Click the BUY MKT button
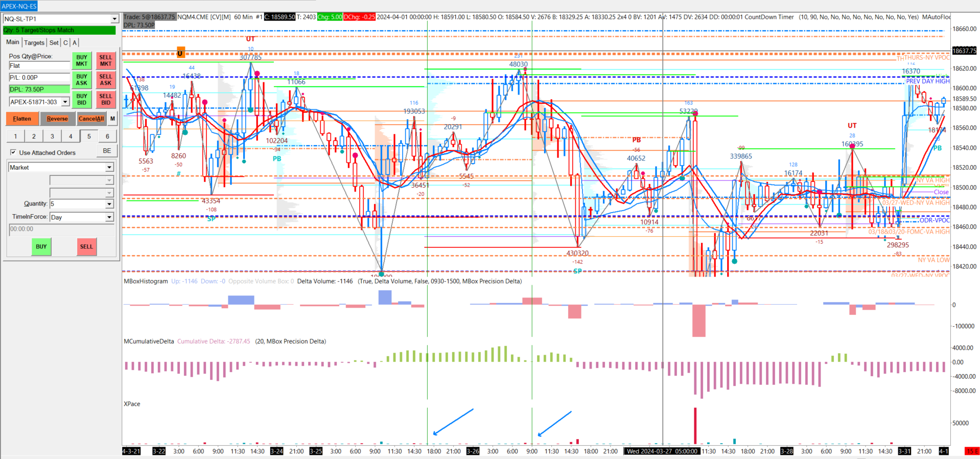 [82, 61]
